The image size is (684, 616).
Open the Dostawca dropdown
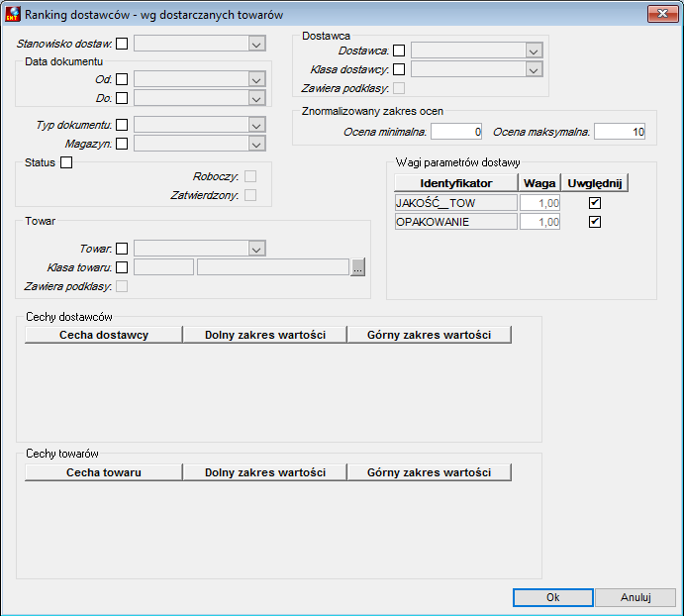pos(534,51)
